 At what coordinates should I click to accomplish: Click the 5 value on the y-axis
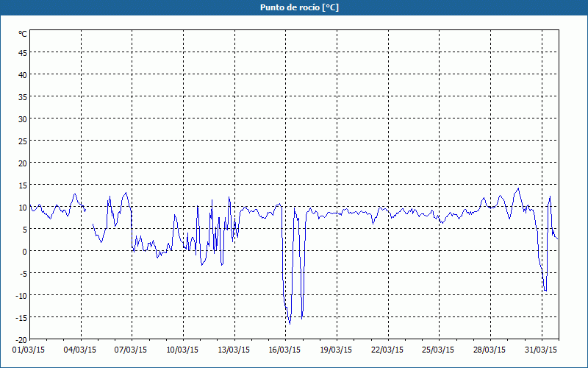point(24,230)
